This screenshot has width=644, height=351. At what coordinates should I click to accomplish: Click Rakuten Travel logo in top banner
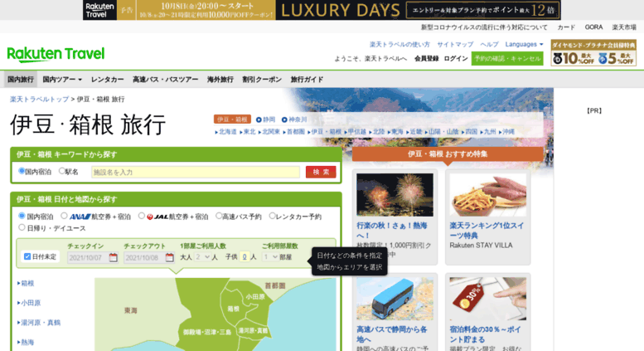[99, 10]
